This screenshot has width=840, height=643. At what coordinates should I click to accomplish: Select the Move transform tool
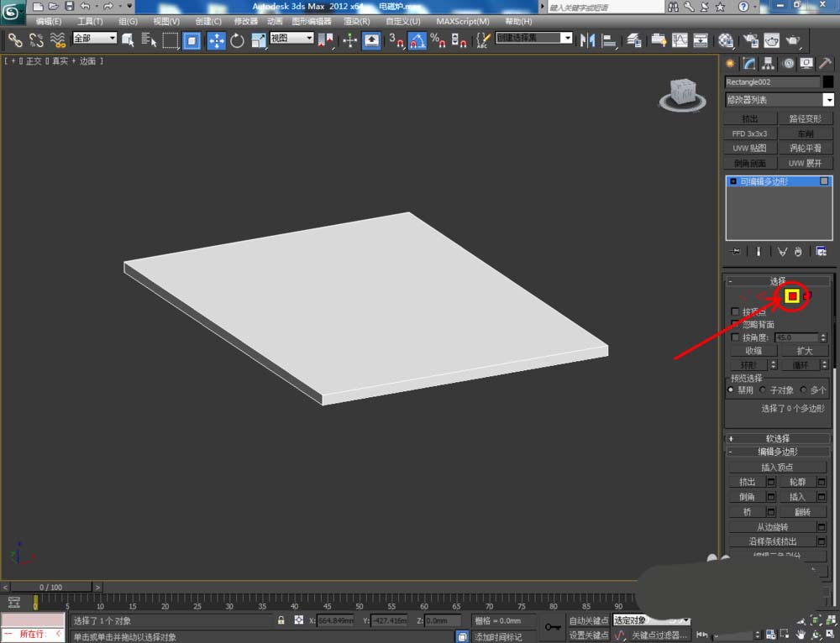(x=216, y=40)
